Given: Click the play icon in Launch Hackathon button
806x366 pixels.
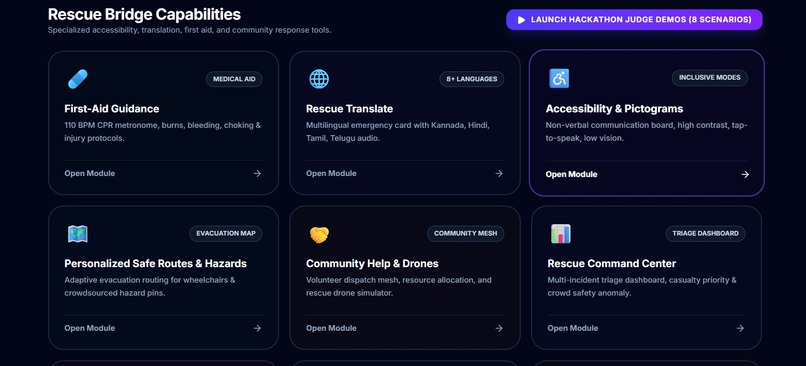Looking at the screenshot, I should 521,20.
